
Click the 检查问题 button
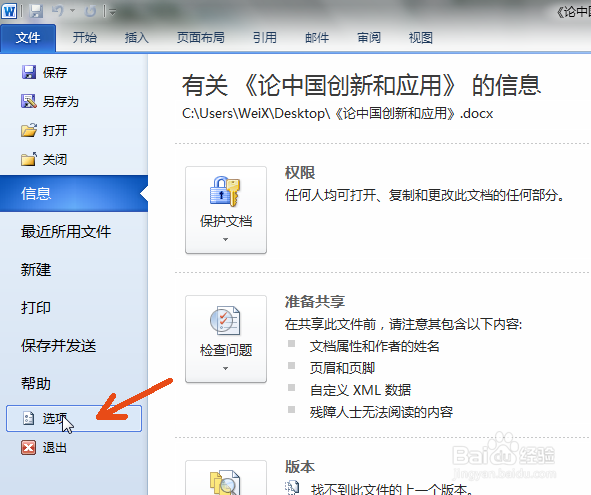tap(226, 339)
